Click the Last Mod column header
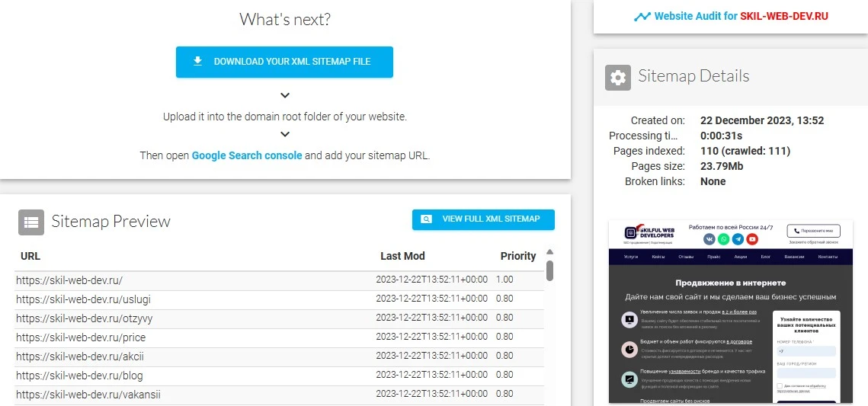Screen dimensions: 868x406 pyautogui.click(x=402, y=256)
